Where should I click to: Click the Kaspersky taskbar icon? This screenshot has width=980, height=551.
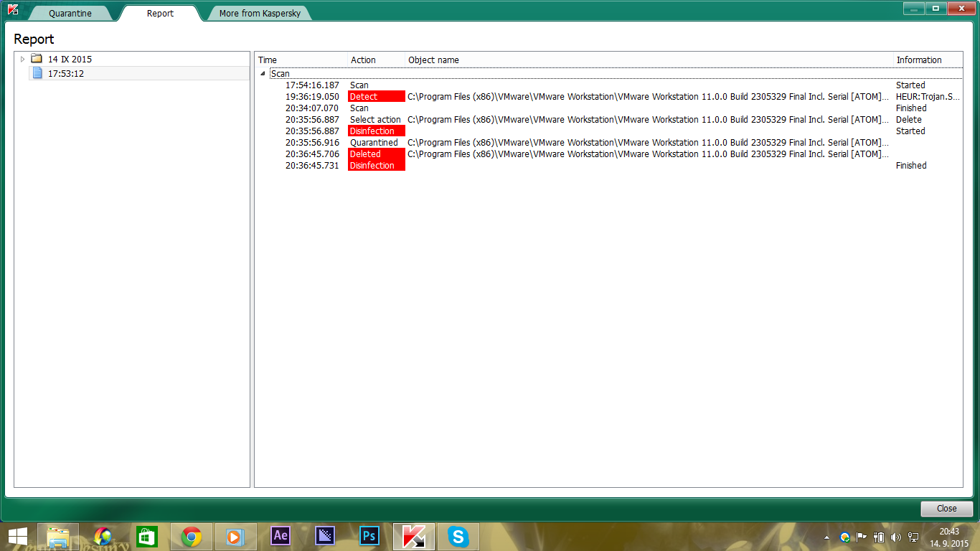pos(414,536)
